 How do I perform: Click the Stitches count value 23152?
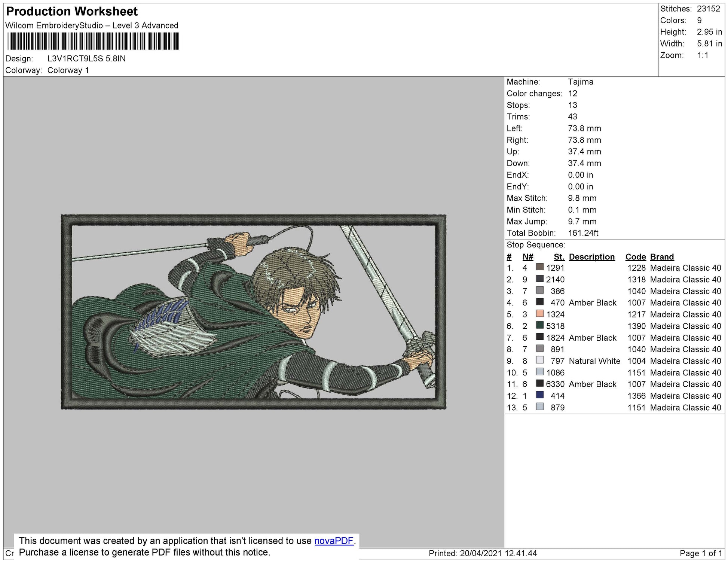(708, 9)
